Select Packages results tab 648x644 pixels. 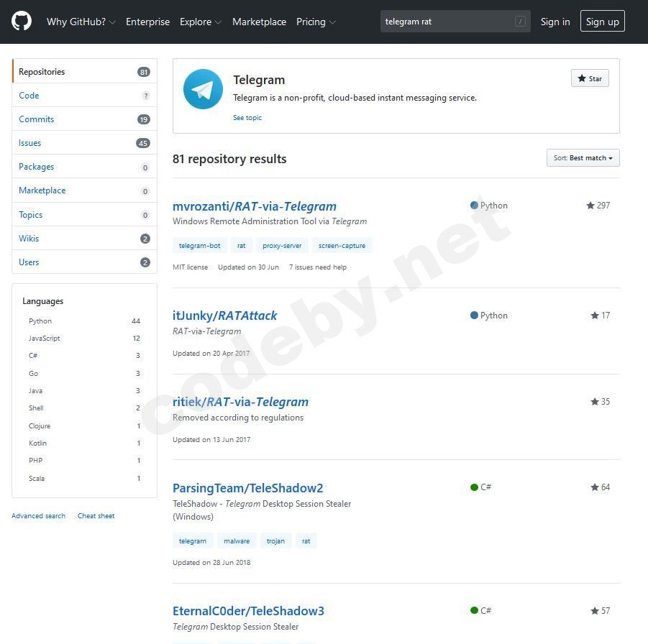click(x=84, y=167)
